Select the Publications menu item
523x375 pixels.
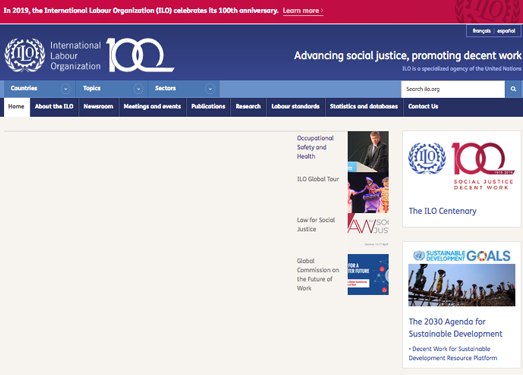[208, 107]
